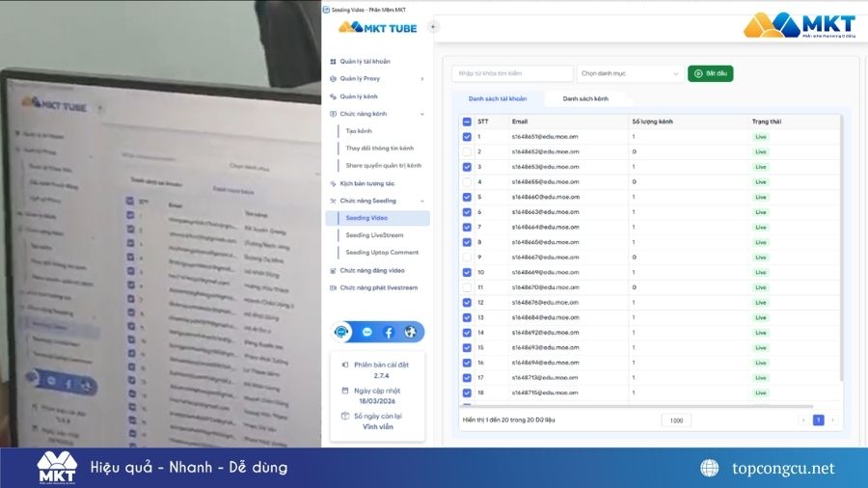Open the chat bubble contact icon

[x=366, y=332]
